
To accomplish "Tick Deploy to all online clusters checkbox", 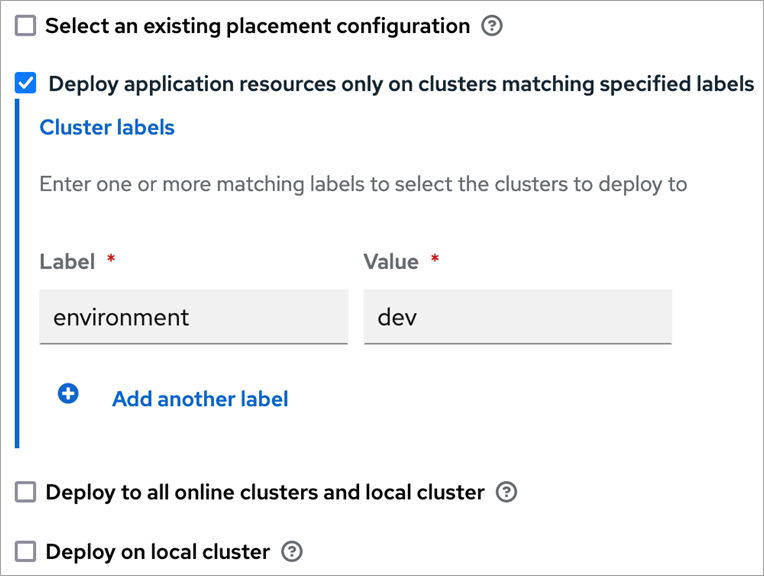I will point(25,492).
